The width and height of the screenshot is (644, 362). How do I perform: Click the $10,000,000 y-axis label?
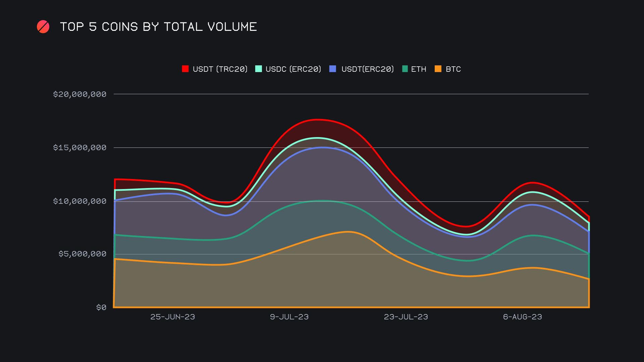[x=80, y=201]
